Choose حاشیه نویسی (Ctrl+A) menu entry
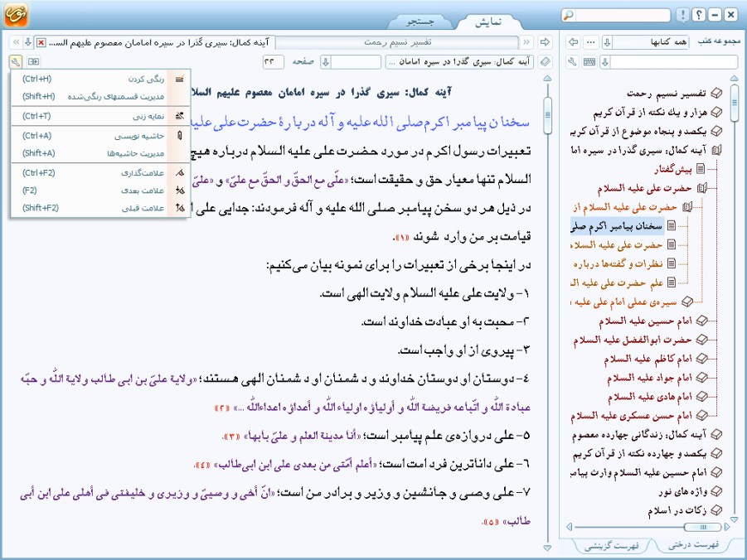The height and width of the screenshot is (560, 747). [x=100, y=136]
